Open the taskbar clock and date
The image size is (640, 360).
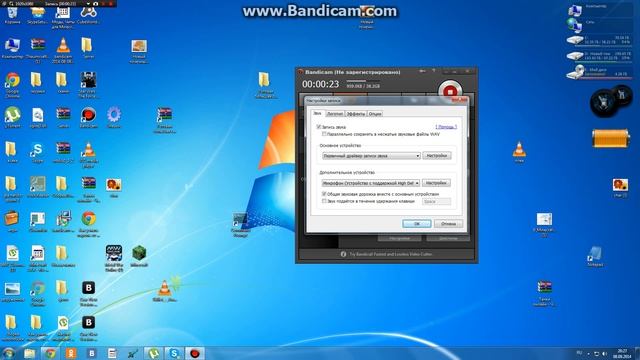[622, 353]
